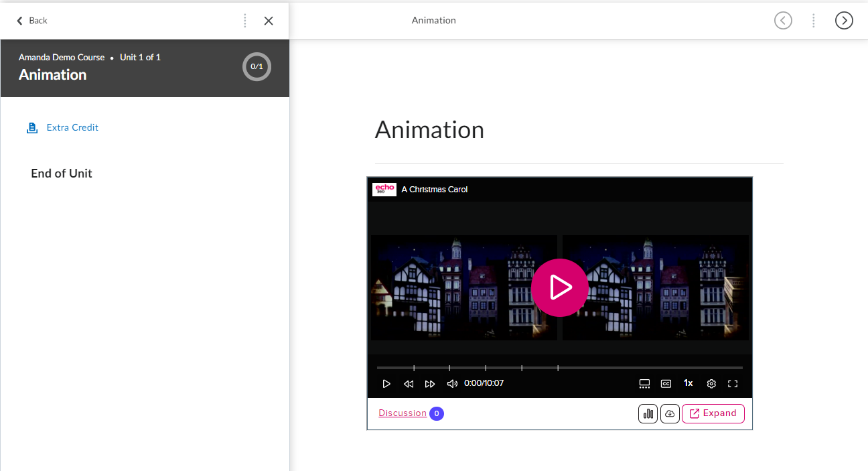This screenshot has width=868, height=471.
Task: Click the left video thumbnail
Action: tap(463, 287)
